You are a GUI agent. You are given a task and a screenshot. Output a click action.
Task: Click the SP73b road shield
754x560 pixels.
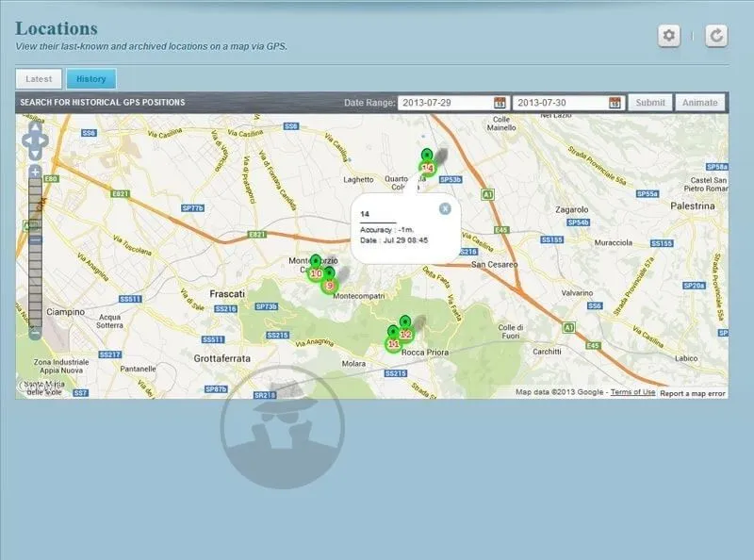tap(266, 306)
